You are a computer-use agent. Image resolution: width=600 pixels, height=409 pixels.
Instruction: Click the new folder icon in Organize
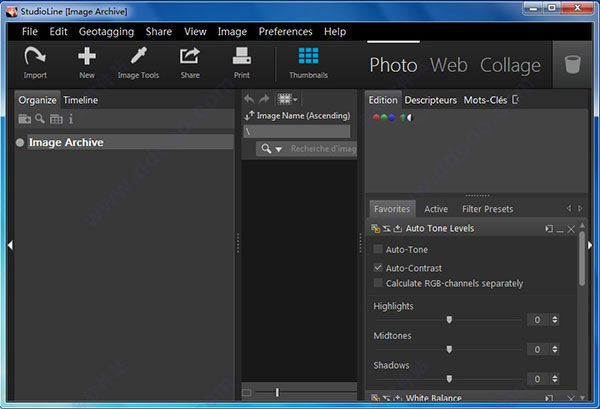pos(24,119)
